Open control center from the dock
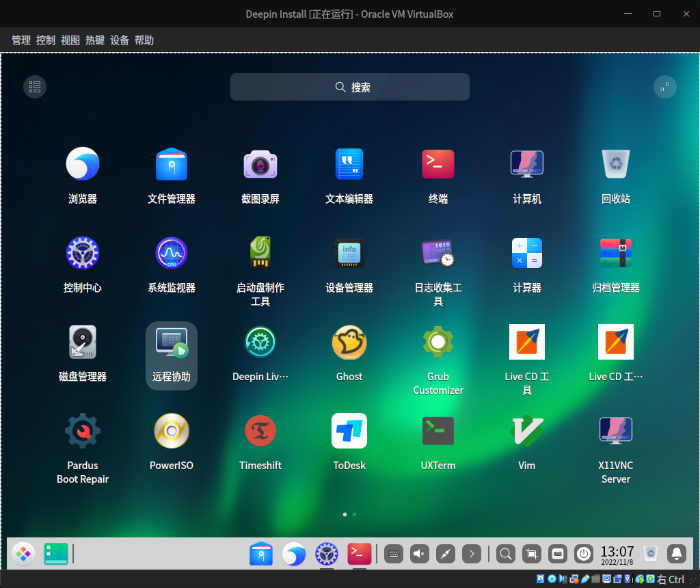The image size is (700, 588). 327,554
